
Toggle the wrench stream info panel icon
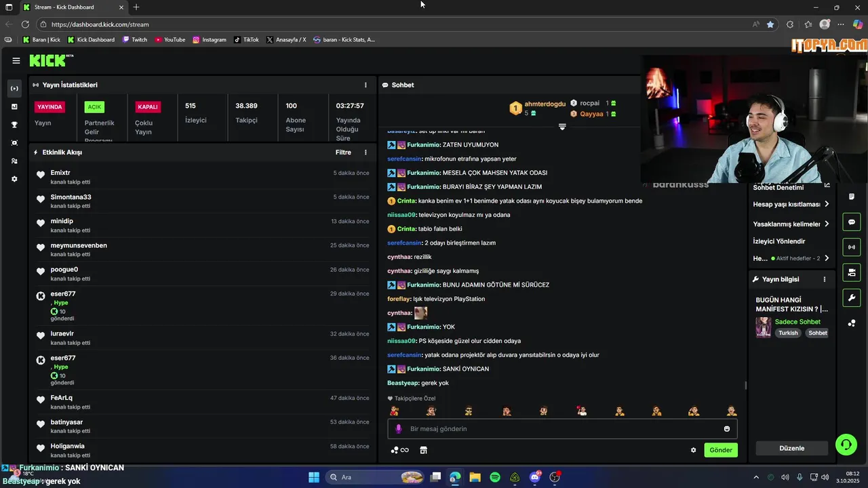852,298
